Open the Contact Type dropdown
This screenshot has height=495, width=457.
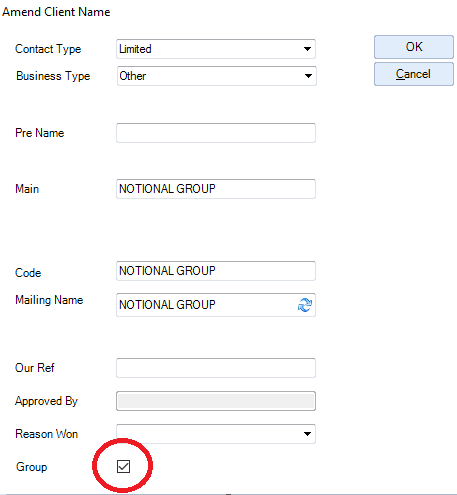coord(216,49)
